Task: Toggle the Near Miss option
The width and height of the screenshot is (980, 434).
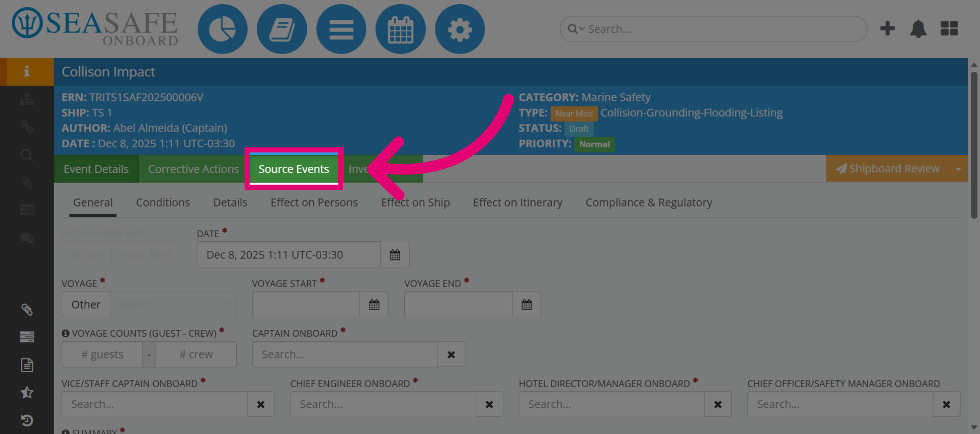Action: click(x=146, y=254)
